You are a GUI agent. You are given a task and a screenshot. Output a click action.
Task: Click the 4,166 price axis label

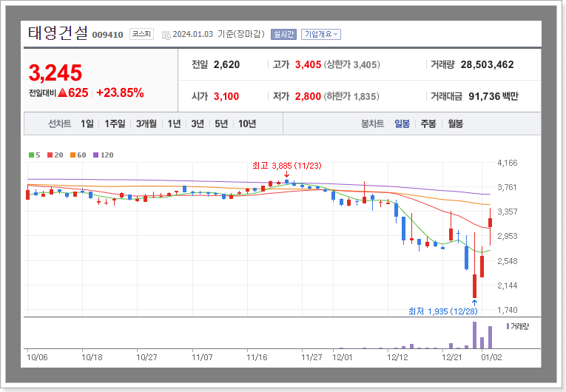[508, 163]
